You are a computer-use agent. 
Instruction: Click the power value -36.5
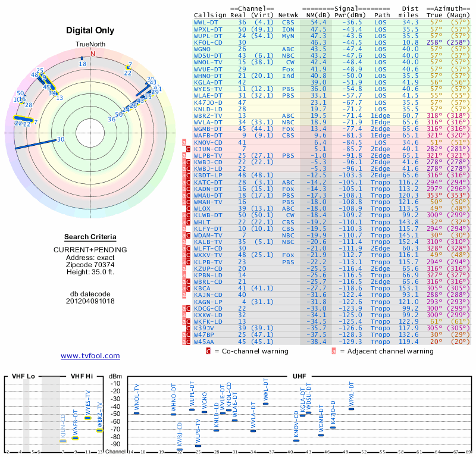(352, 23)
